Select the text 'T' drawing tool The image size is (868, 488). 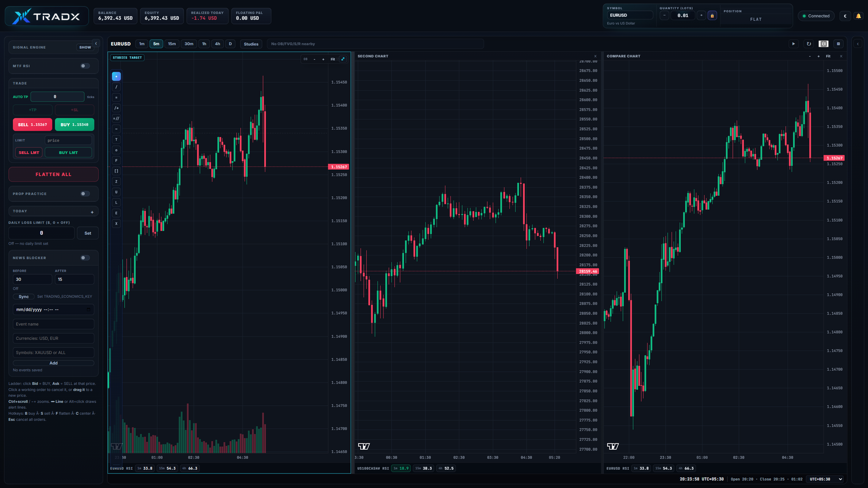pyautogui.click(x=116, y=139)
